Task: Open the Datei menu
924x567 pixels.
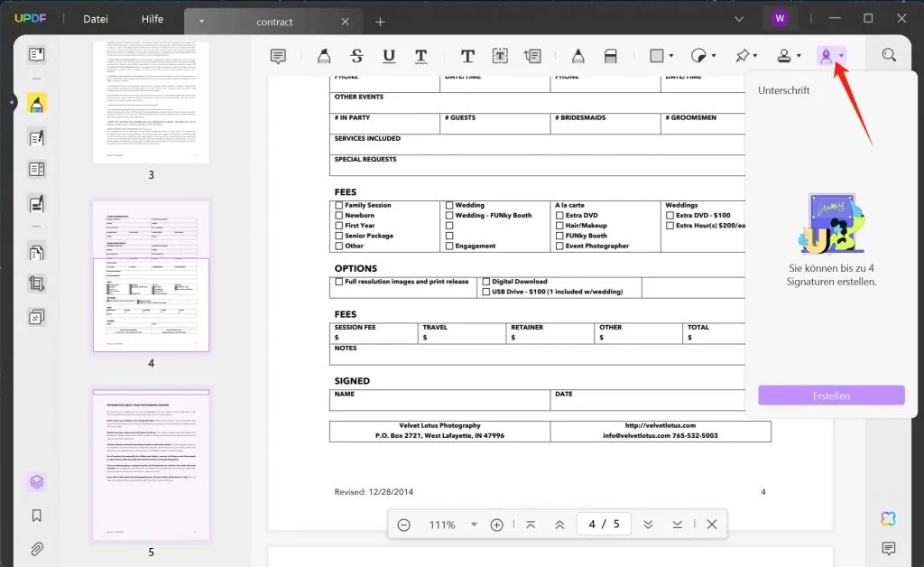Action: pyautogui.click(x=95, y=19)
